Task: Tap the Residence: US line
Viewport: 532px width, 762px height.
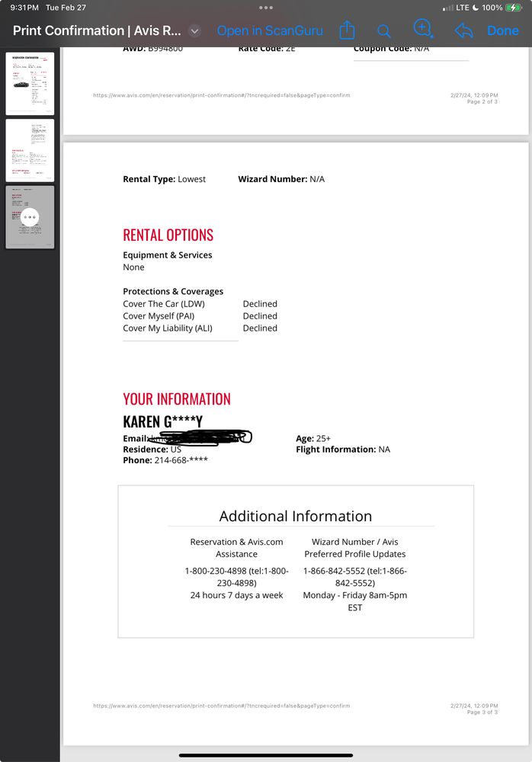Action: (x=152, y=450)
